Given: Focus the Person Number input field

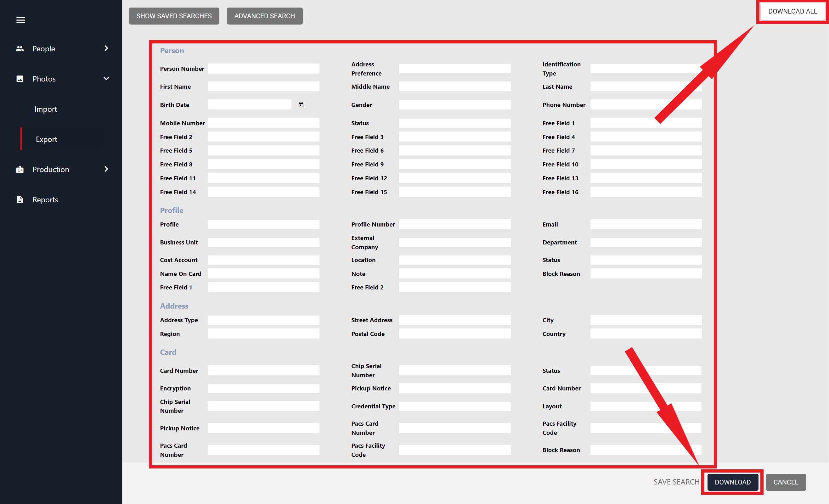Looking at the screenshot, I should click(x=263, y=69).
